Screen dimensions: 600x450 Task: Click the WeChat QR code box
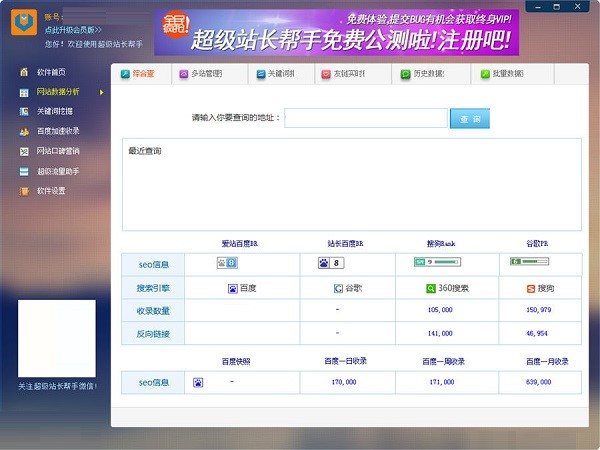click(x=57, y=339)
